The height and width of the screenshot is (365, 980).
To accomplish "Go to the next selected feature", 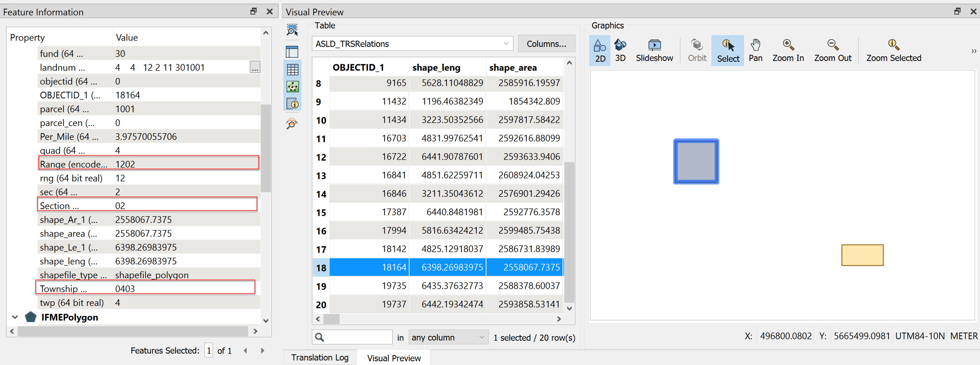I will (262, 351).
